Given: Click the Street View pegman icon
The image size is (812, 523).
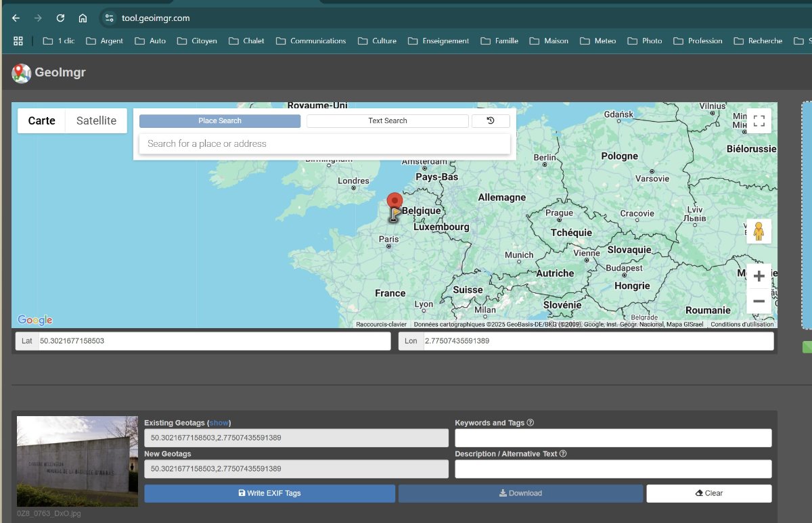Looking at the screenshot, I should coord(759,231).
